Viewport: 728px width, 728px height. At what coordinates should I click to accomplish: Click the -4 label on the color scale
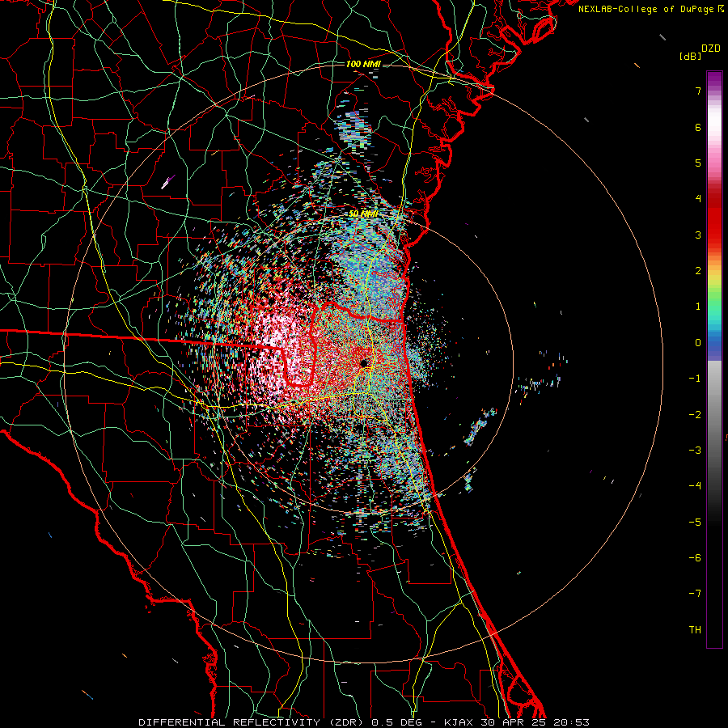(695, 486)
